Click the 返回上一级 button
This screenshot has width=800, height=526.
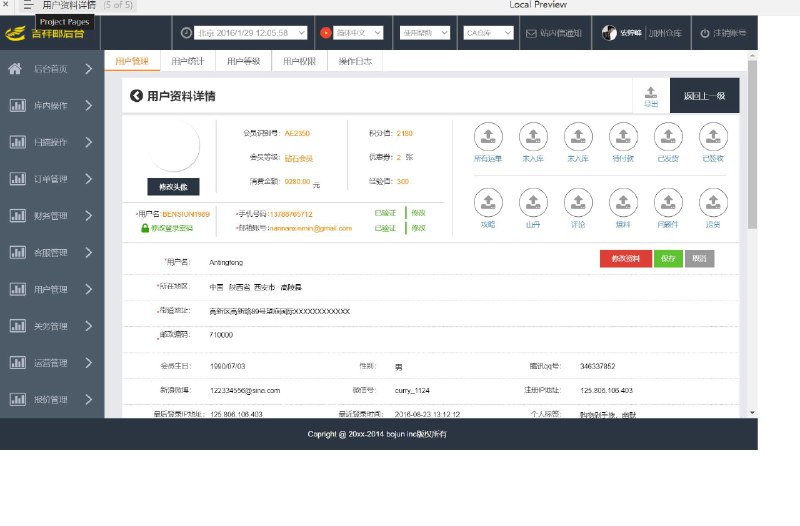point(704,95)
